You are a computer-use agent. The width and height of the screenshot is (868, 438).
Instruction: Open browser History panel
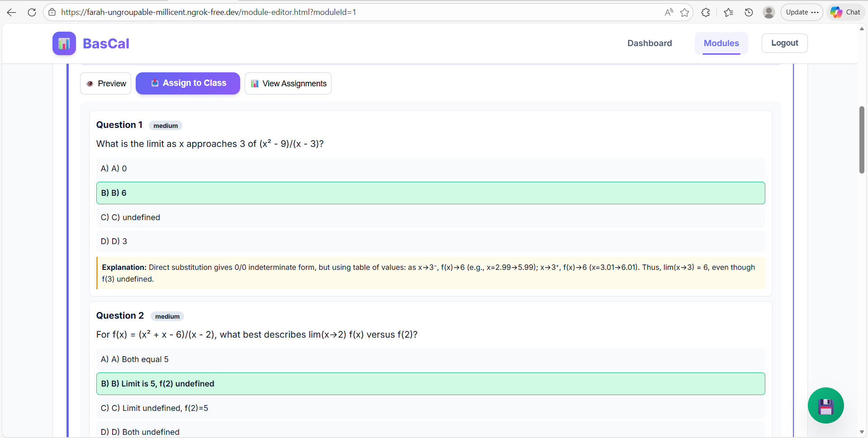pos(749,12)
